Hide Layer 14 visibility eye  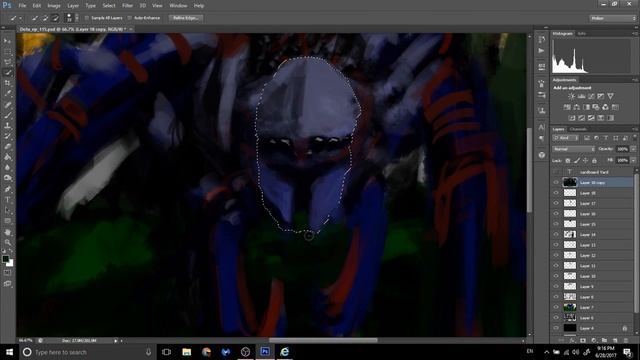(556, 234)
